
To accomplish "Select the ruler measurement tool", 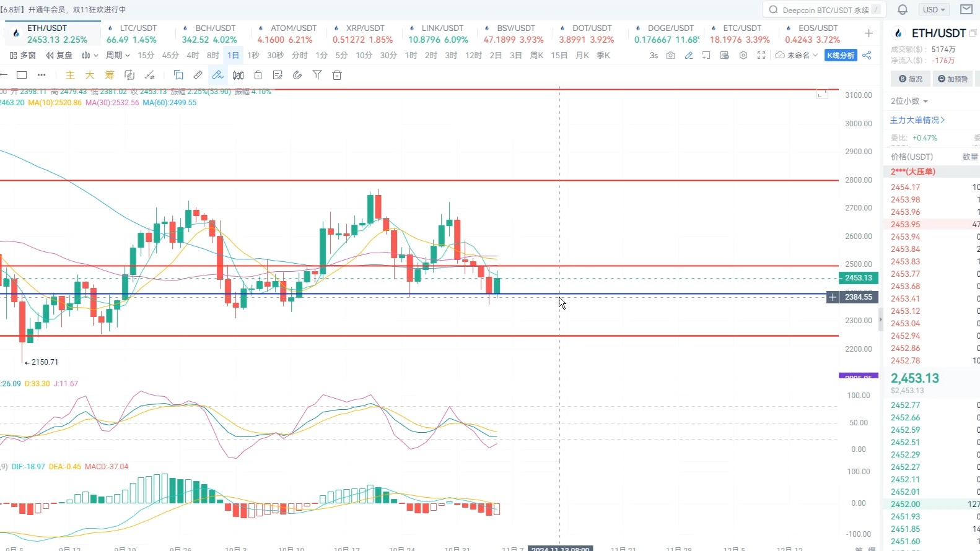I will pyautogui.click(x=198, y=75).
